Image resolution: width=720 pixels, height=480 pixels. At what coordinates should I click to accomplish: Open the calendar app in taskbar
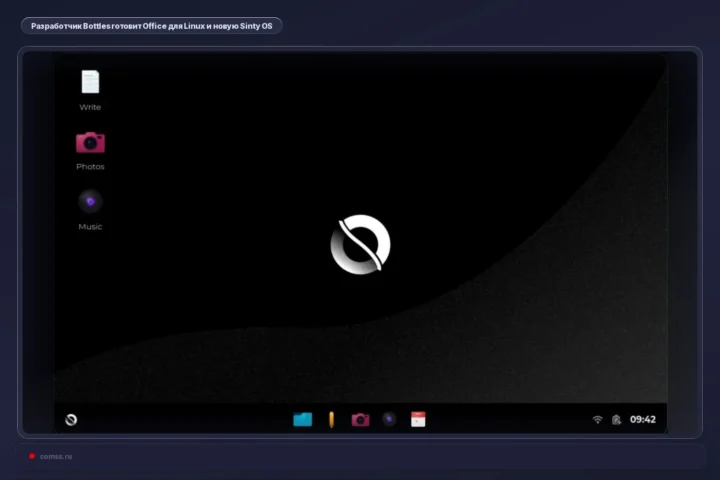tap(418, 419)
